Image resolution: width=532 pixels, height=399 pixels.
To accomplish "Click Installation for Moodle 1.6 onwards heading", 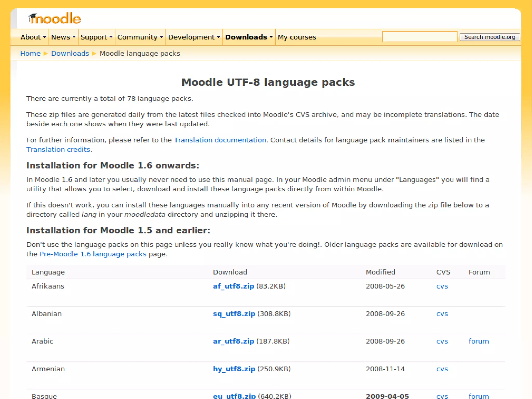I will coord(113,166).
